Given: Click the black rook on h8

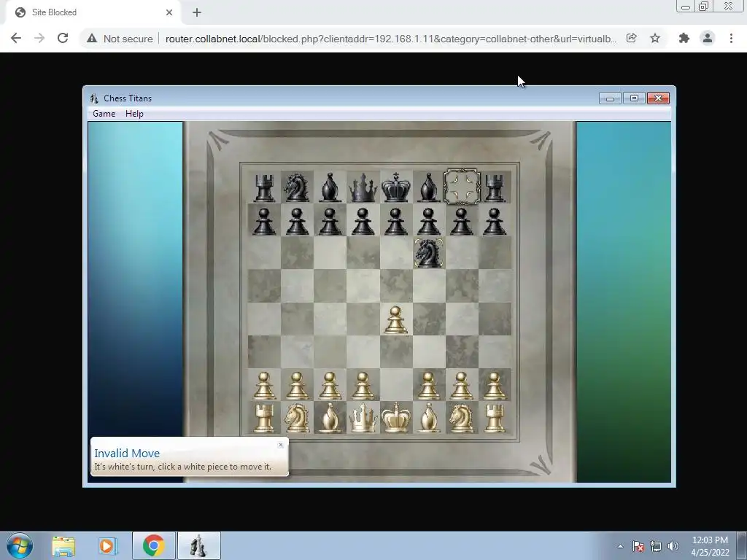Looking at the screenshot, I should (x=495, y=187).
